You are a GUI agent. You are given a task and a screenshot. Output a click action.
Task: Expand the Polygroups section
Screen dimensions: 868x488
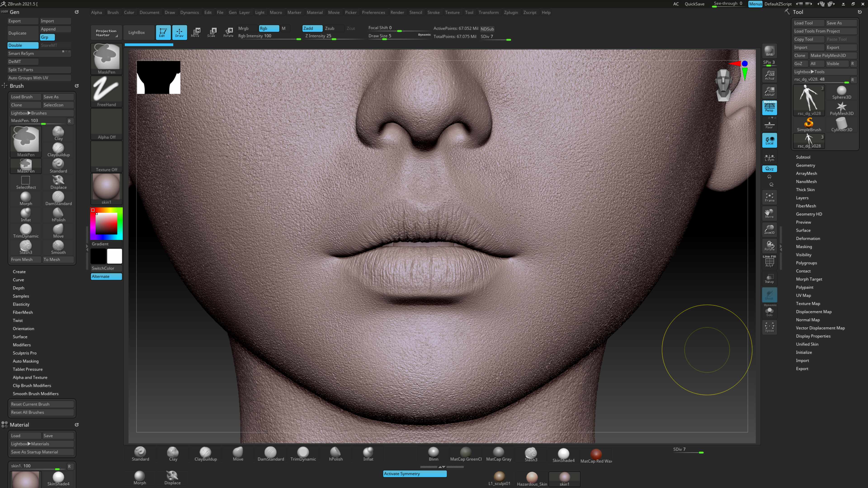point(806,263)
